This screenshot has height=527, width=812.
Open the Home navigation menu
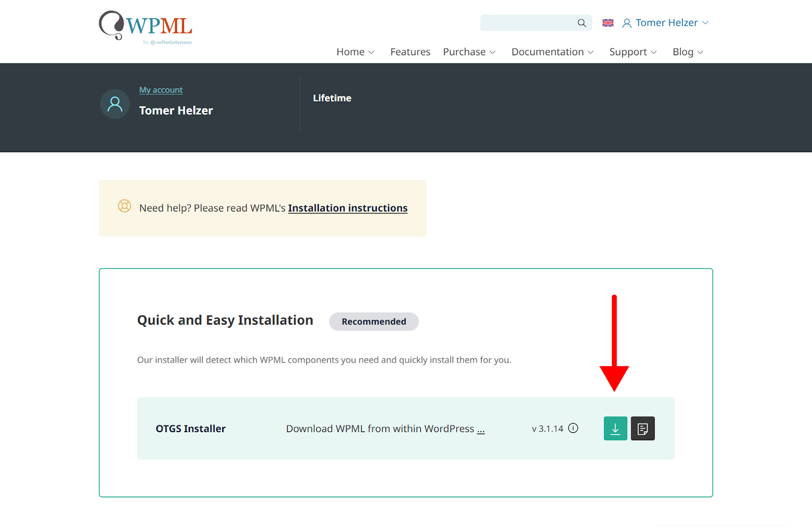[355, 52]
